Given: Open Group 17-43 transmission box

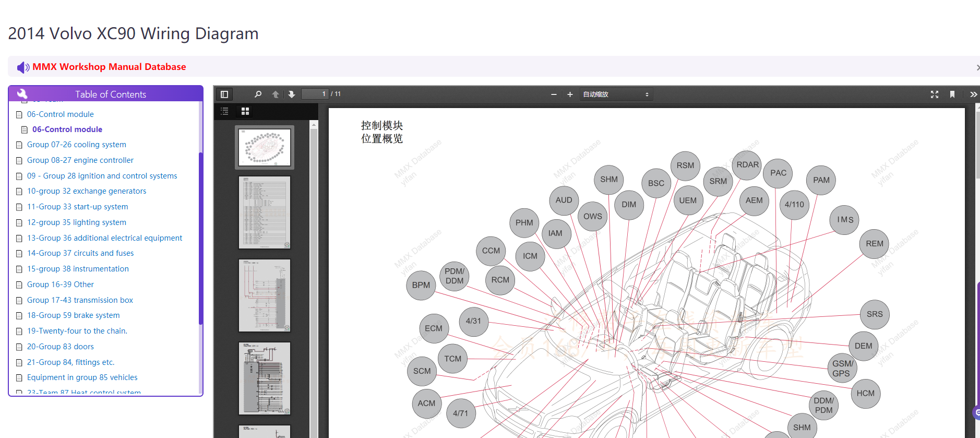Looking at the screenshot, I should coord(80,300).
